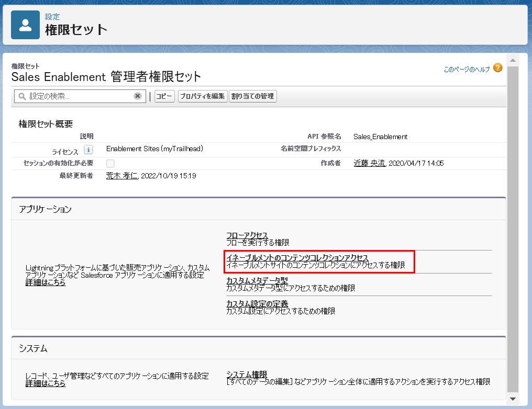This screenshot has width=532, height=409.
Task: Open the このページのヘルプ link
Action: click(467, 70)
